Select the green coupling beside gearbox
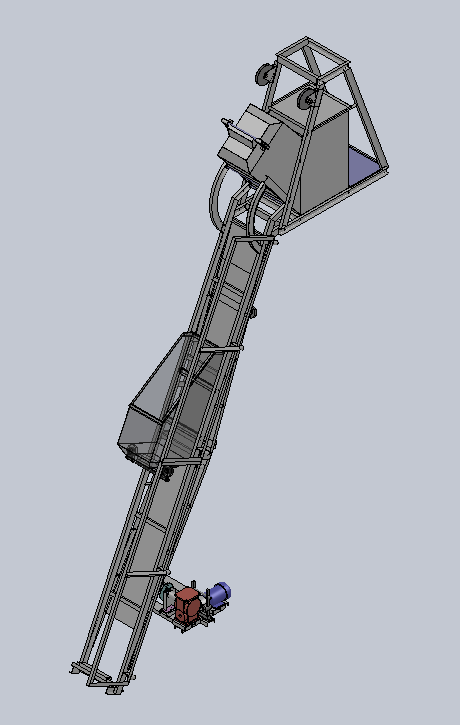 point(166,593)
